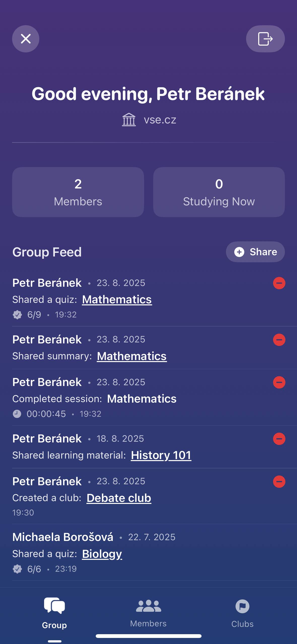Image resolution: width=297 pixels, height=644 pixels.
Task: Open the History 101 learning material
Action: coord(161,455)
